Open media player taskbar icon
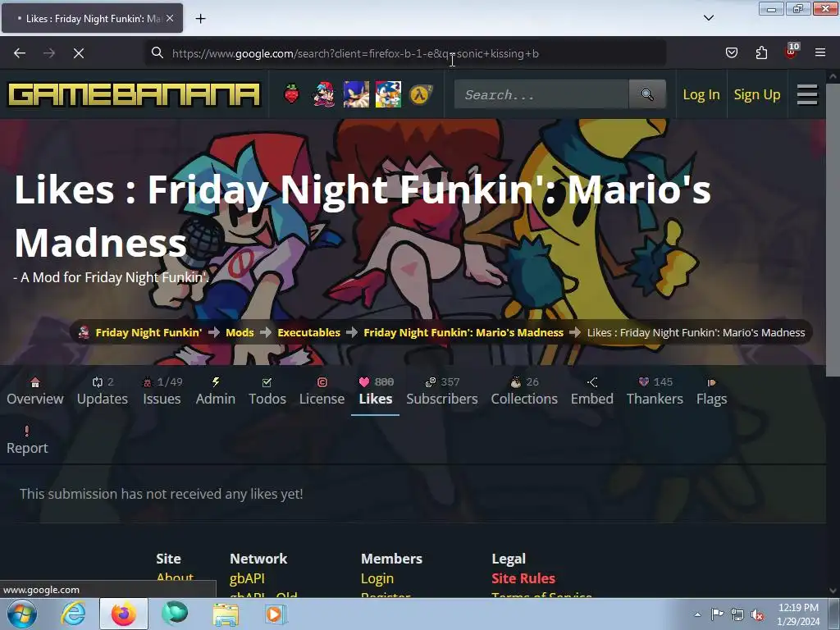 (x=276, y=614)
